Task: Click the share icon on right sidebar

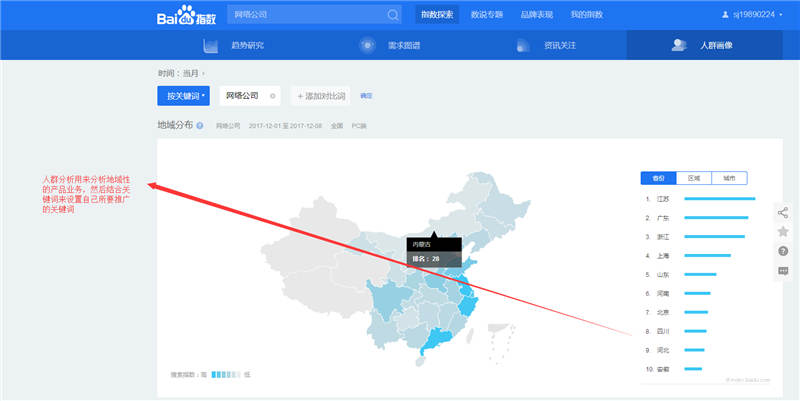Action: pos(783,213)
